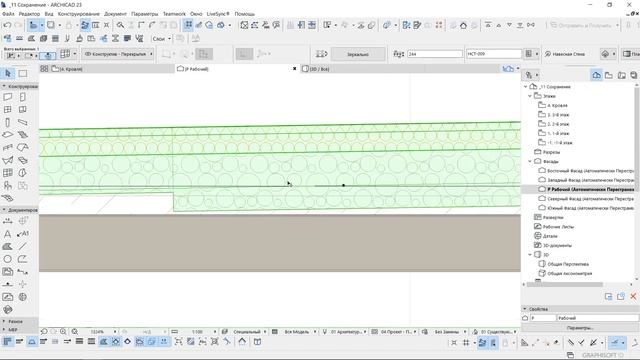Select Разрезы in the navigator tree
Viewport: 640px width, 360px height.
click(x=551, y=152)
